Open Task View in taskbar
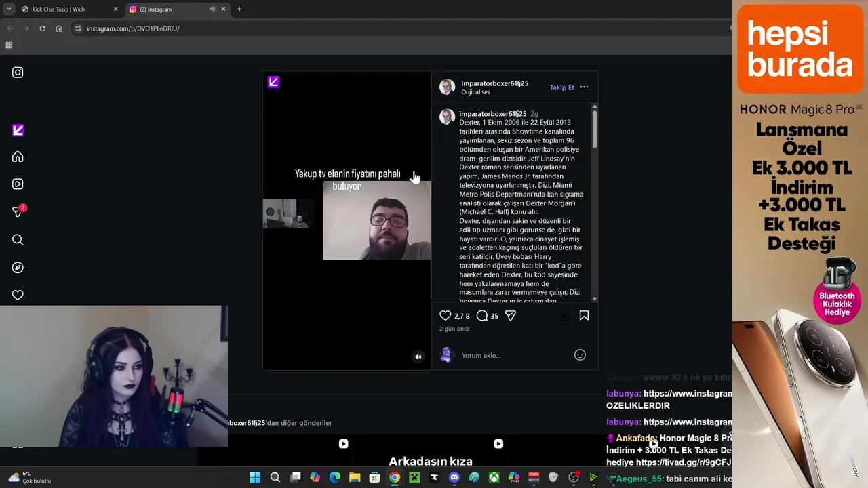 pos(295,477)
